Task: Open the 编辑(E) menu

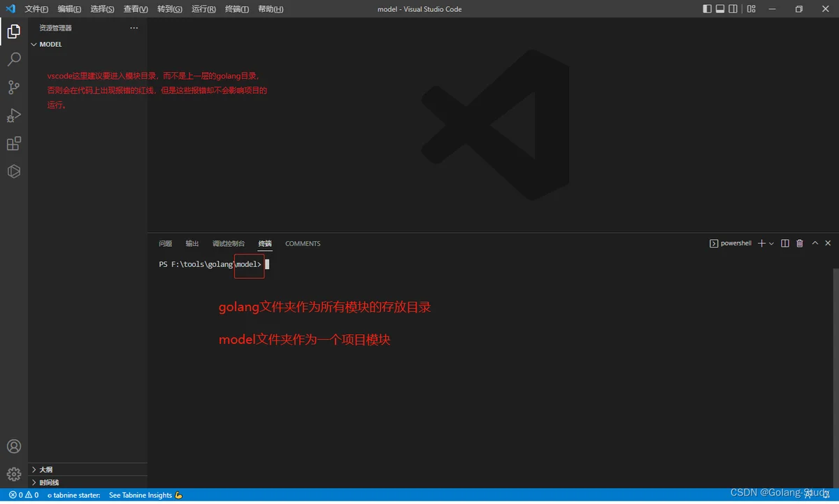Action: tap(69, 9)
